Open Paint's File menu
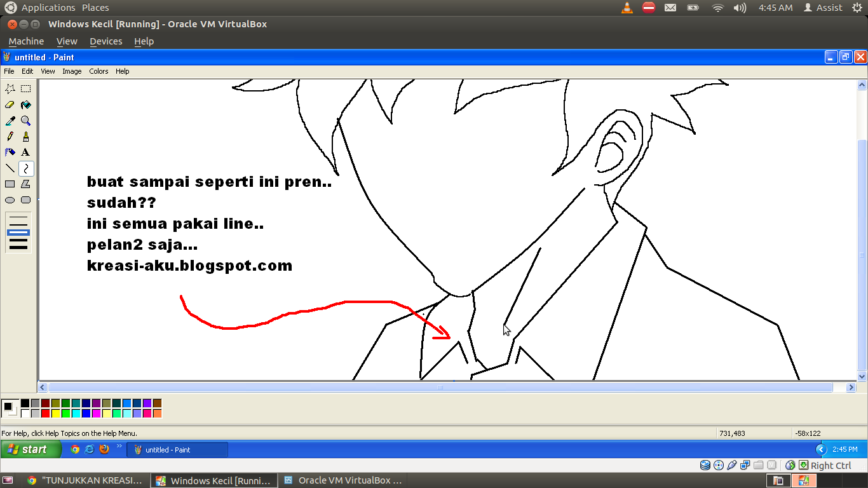Screen dimensions: 868x488 click(x=9, y=71)
